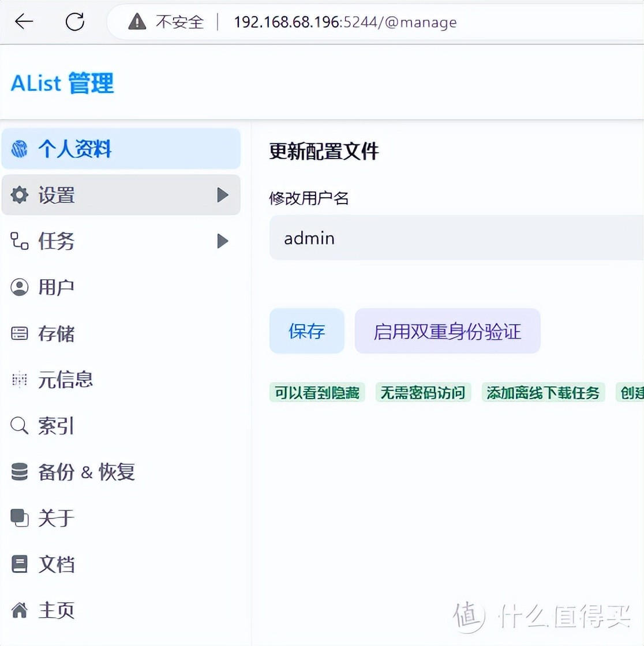Click the 更新配置文件 heading
This screenshot has width=644, height=646.
click(x=324, y=151)
